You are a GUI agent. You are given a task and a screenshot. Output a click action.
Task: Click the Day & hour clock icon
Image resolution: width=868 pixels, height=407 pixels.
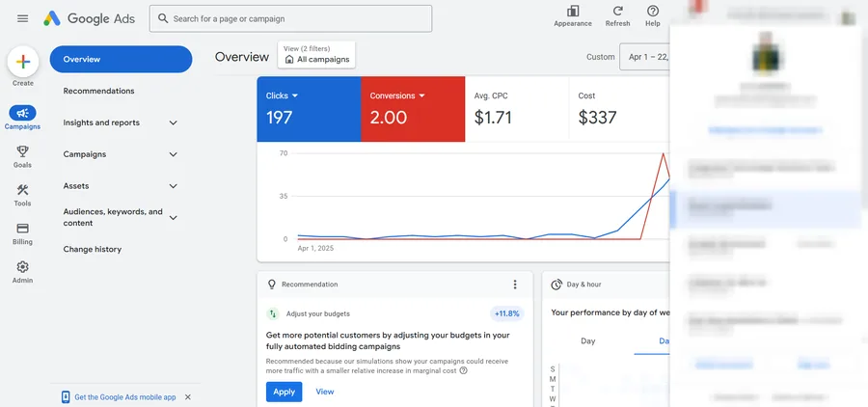pos(556,285)
